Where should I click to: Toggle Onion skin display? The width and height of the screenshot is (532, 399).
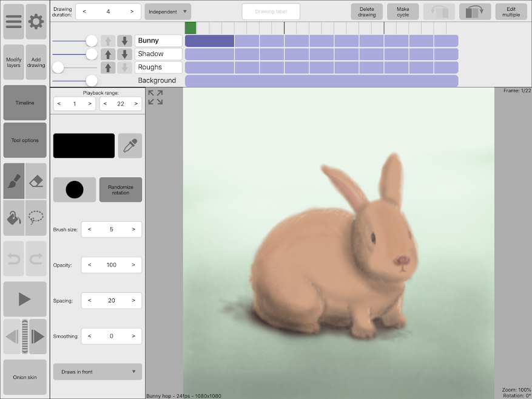pos(24,377)
